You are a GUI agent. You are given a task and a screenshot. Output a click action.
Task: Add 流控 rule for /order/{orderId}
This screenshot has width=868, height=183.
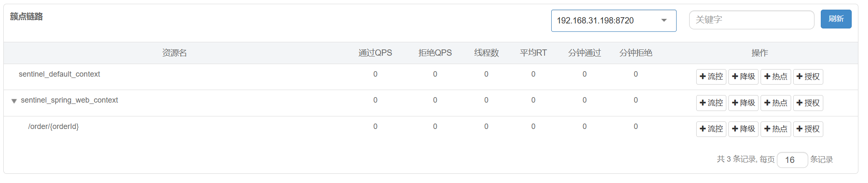(711, 129)
